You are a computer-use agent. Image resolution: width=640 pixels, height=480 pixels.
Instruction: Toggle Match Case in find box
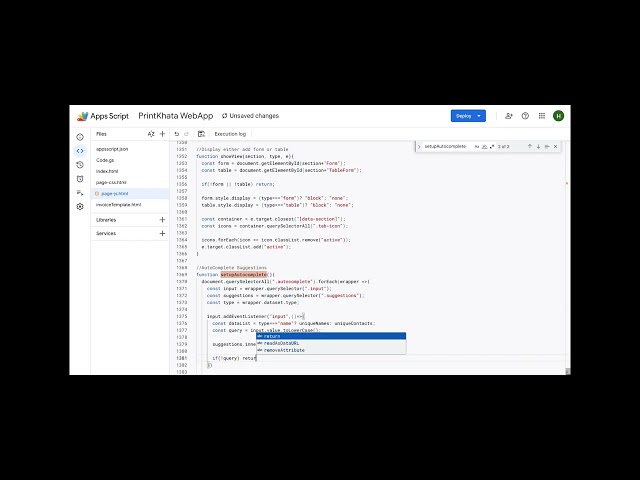[x=477, y=147]
